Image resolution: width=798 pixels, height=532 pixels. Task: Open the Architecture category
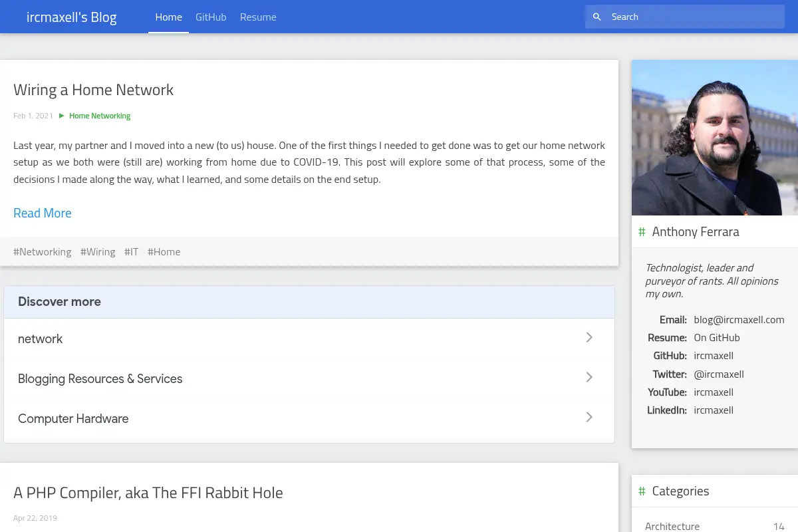[x=672, y=526]
